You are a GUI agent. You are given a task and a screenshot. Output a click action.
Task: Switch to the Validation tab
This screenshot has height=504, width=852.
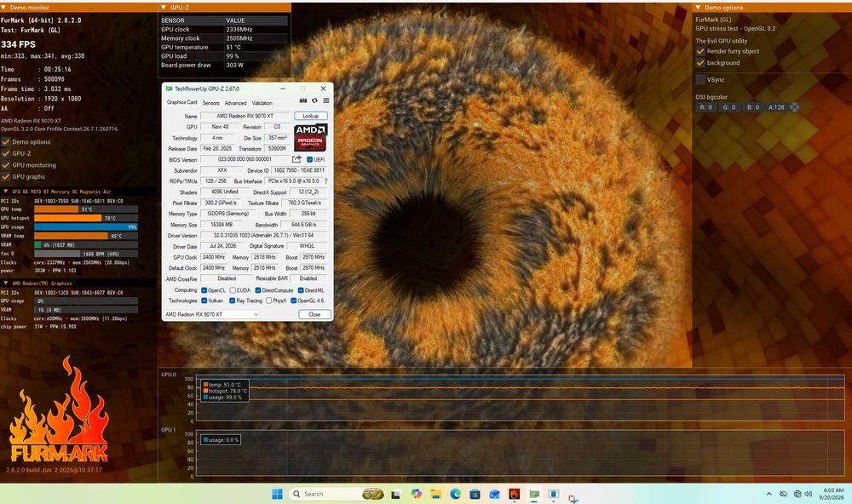pos(262,103)
